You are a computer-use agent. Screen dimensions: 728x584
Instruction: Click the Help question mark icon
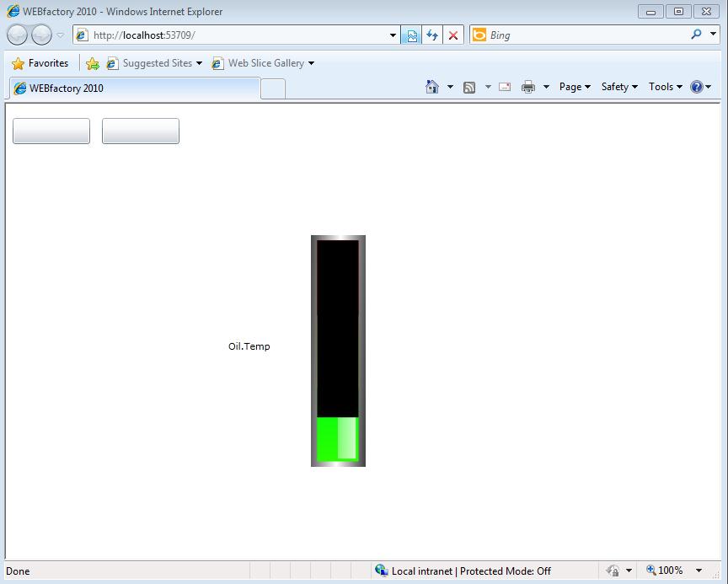696,87
